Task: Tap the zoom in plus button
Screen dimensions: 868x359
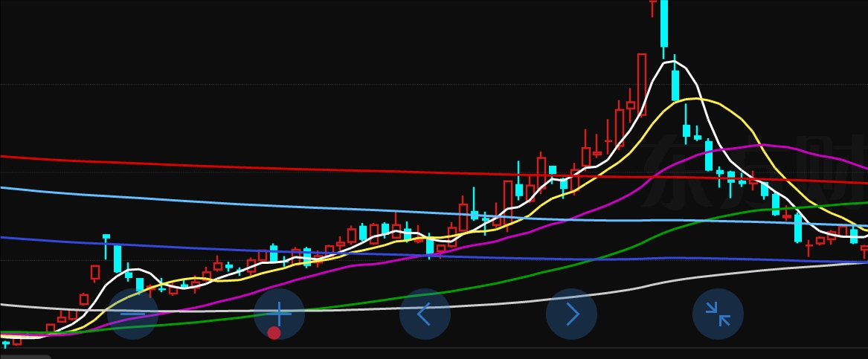Action: 279,314
